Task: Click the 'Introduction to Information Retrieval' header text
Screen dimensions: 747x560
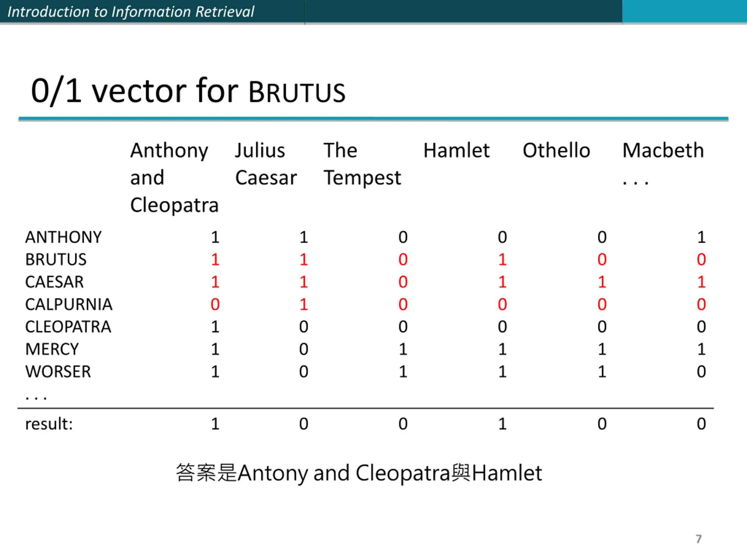Action: pyautogui.click(x=131, y=12)
